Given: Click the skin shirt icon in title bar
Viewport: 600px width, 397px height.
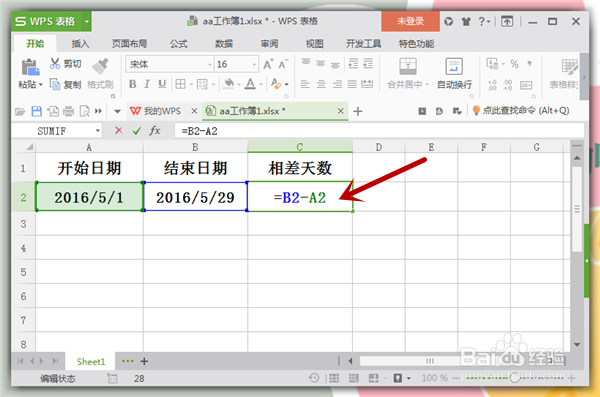Looking at the screenshot, I should point(466,21).
